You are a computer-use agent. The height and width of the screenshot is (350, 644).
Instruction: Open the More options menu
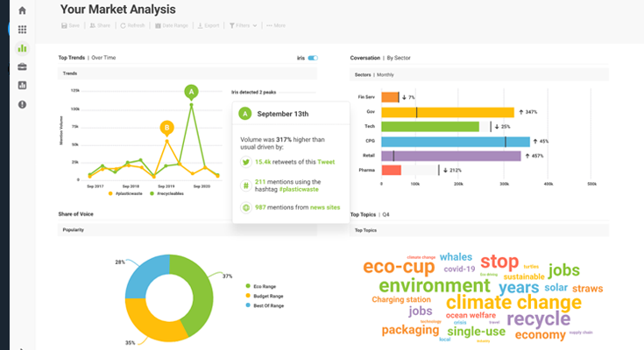276,25
